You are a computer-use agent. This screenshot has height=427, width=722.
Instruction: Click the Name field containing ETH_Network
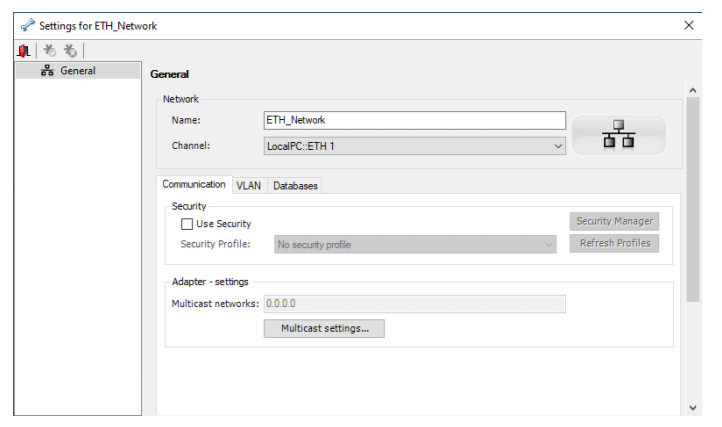click(x=414, y=120)
